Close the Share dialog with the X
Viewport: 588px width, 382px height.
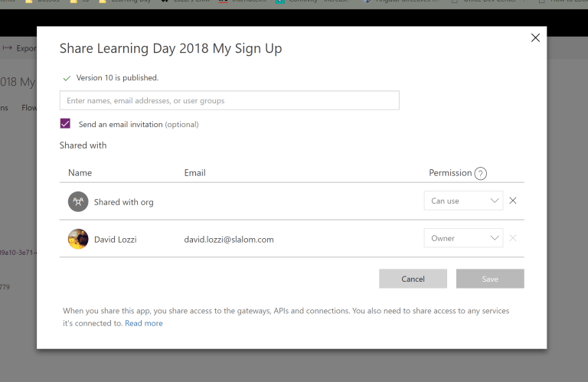tap(535, 38)
